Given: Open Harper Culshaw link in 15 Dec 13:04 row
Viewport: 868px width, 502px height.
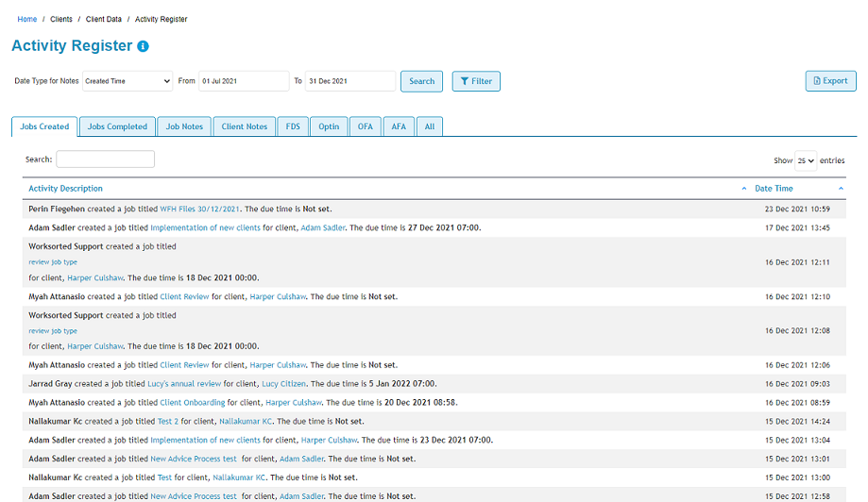Looking at the screenshot, I should (329, 440).
